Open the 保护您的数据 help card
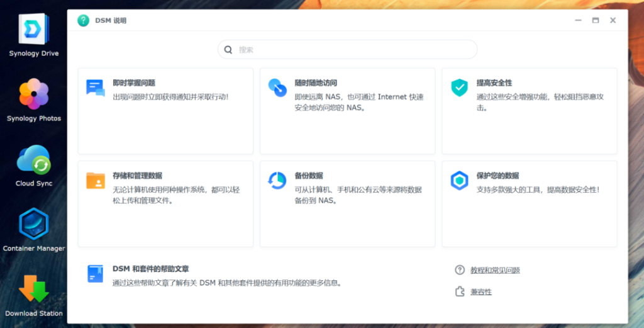The width and height of the screenshot is (644, 328). point(530,204)
